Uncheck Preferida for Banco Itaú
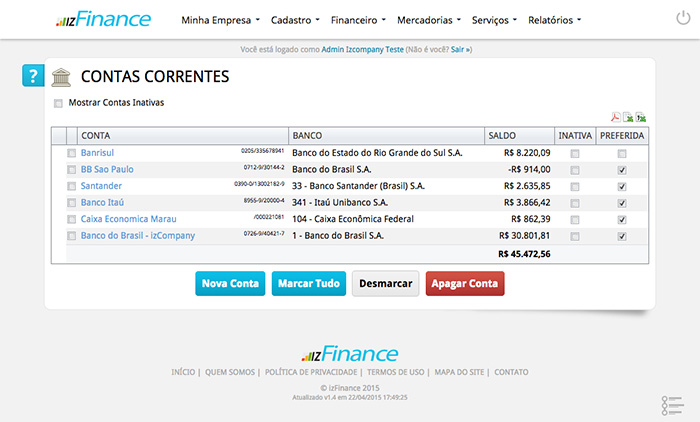This screenshot has width=700, height=422. point(622,203)
